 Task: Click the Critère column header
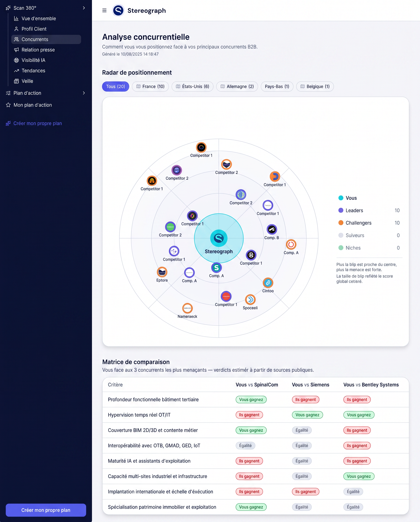pyautogui.click(x=115, y=385)
